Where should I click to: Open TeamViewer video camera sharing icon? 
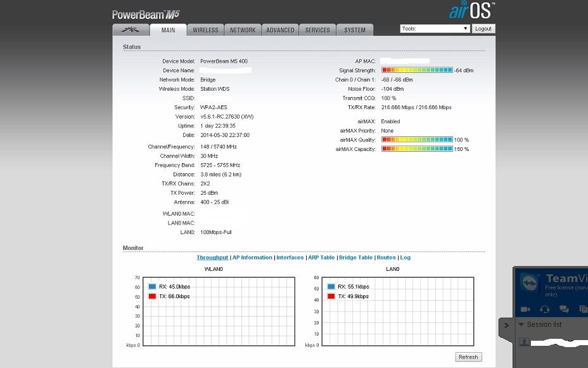pos(526,309)
